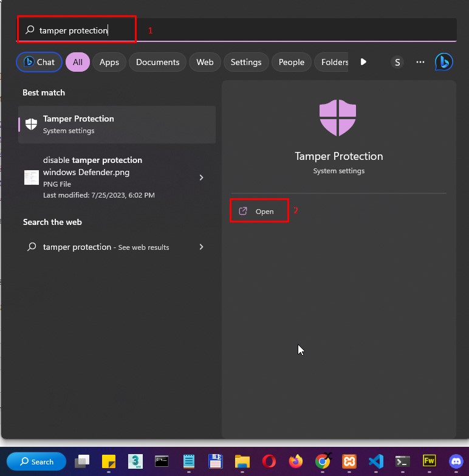
Task: Launch Adobe Fireworks from the taskbar
Action: point(430,461)
